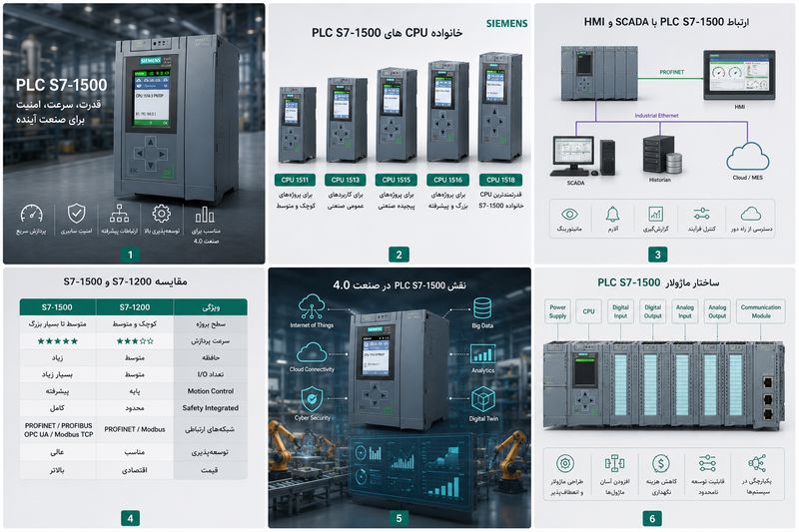Click the CPU 1516 label
This screenshot has height=532, width=799.
click(x=447, y=180)
